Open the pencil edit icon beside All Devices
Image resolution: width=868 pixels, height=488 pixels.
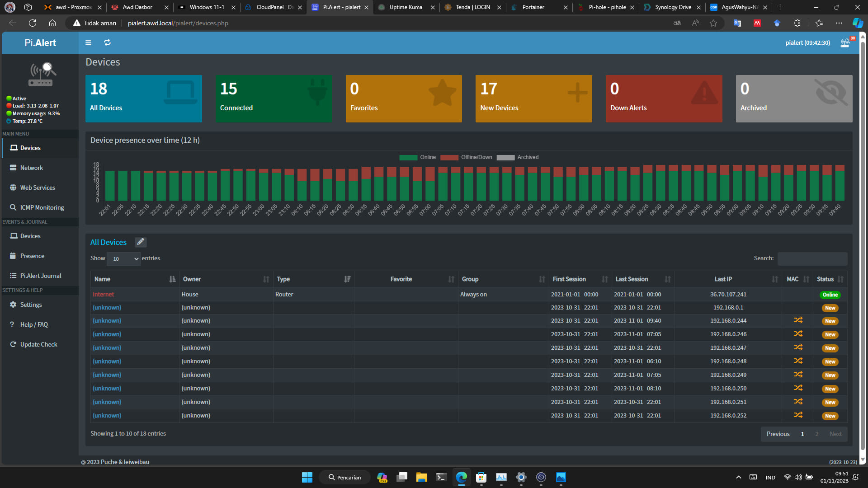point(141,242)
